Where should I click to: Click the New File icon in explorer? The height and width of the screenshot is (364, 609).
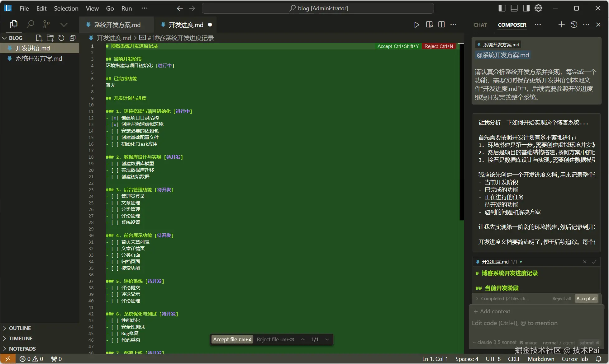tap(39, 38)
